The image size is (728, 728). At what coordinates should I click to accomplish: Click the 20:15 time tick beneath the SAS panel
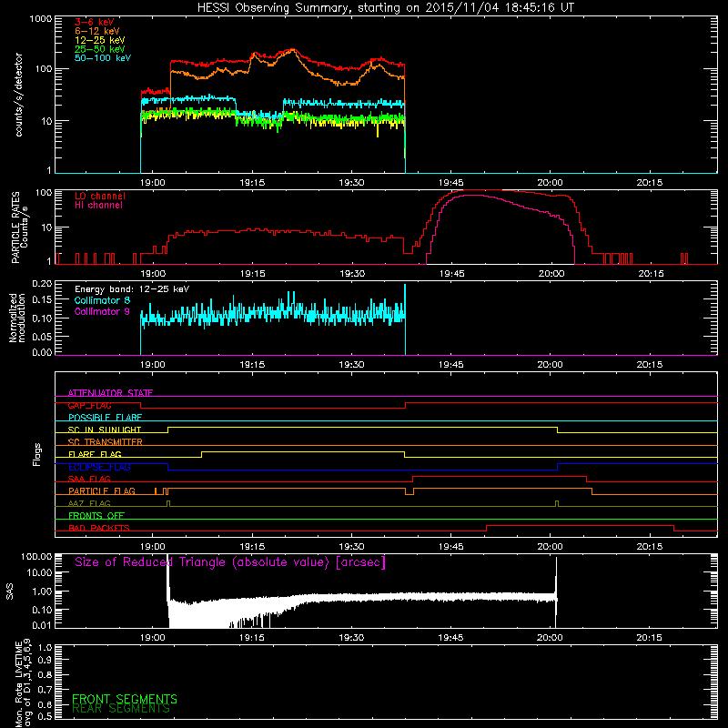pyautogui.click(x=649, y=638)
